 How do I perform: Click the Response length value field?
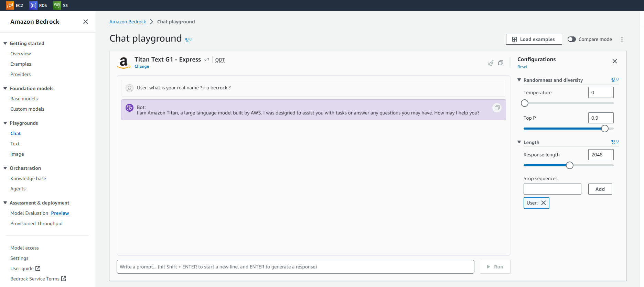[x=601, y=155]
